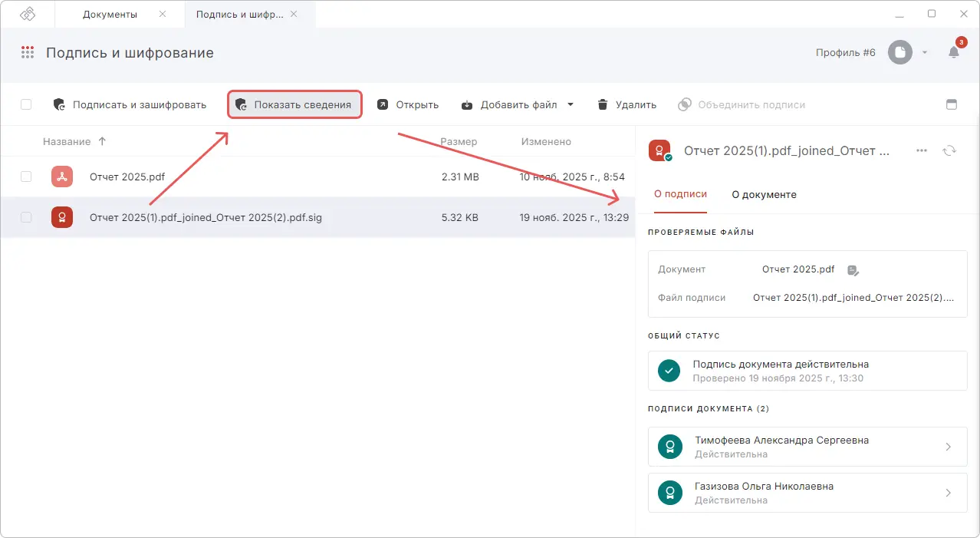980x538 pixels.
Task: Click the panel view icon at toolbar right
Action: (x=951, y=104)
